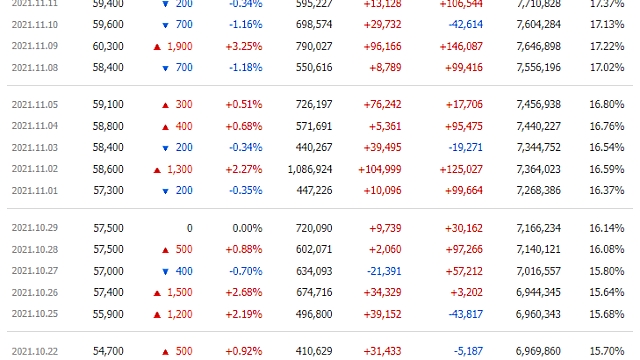Click the red up arrow on the 2021.11.09 row

(157, 47)
